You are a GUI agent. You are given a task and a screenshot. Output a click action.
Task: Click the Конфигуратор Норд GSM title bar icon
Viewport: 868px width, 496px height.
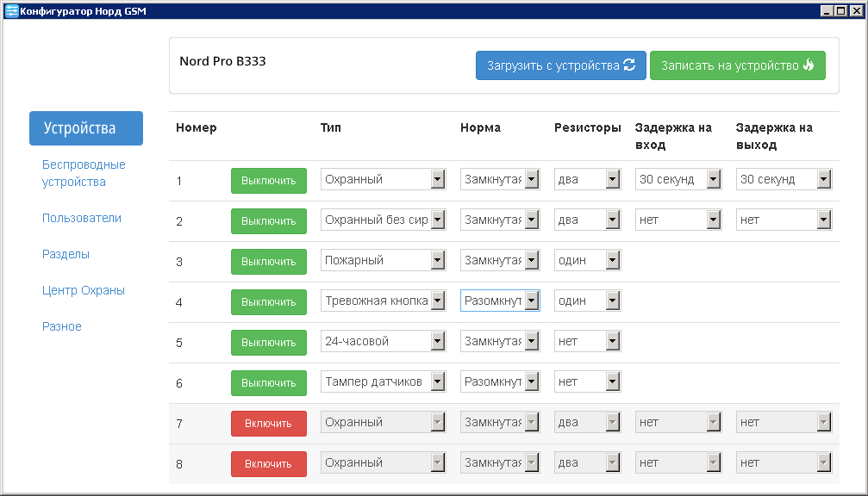click(11, 11)
